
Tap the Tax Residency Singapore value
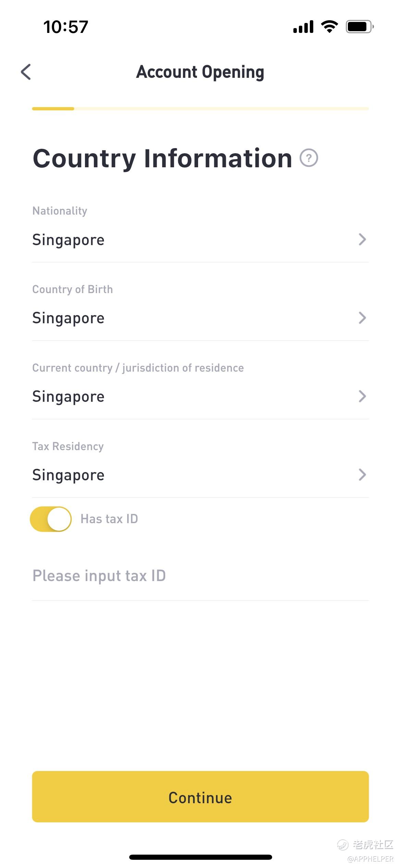pos(69,475)
